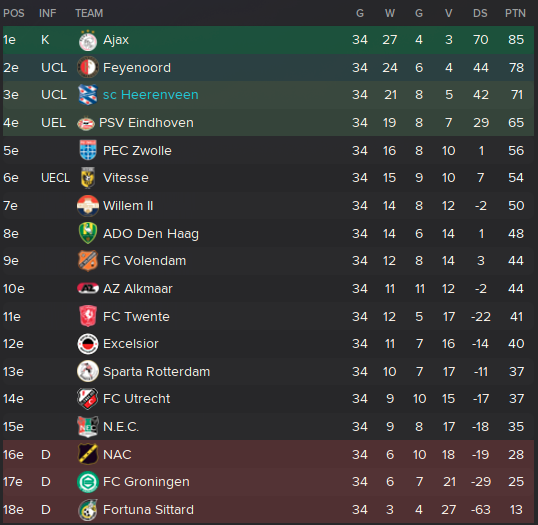
Task: Click the FC Groningen green badge
Action: [x=88, y=482]
